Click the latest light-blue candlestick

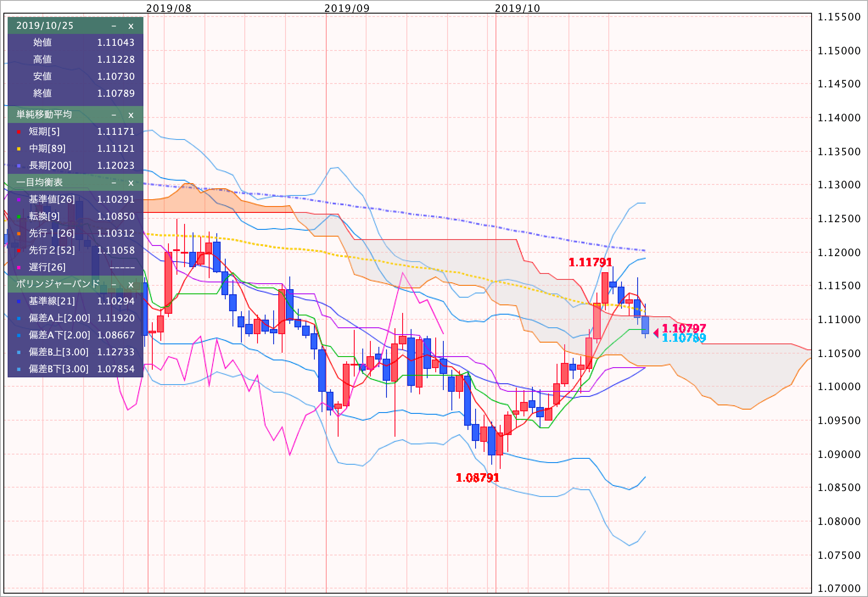[x=645, y=325]
